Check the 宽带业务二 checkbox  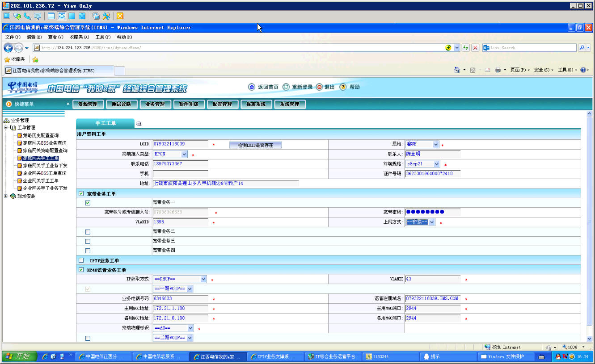[x=88, y=232]
